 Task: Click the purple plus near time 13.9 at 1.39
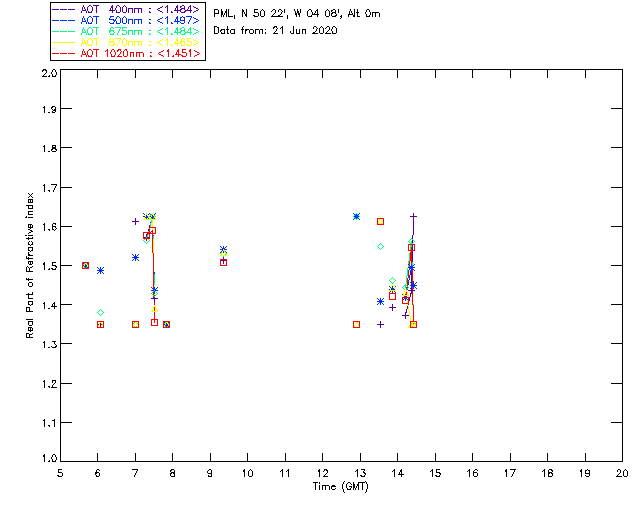[392, 308]
